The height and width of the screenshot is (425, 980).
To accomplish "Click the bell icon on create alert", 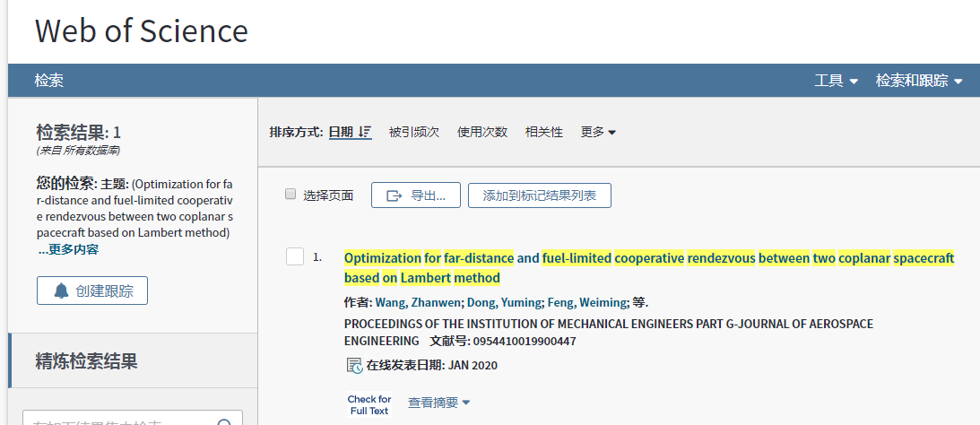I will pyautogui.click(x=61, y=291).
